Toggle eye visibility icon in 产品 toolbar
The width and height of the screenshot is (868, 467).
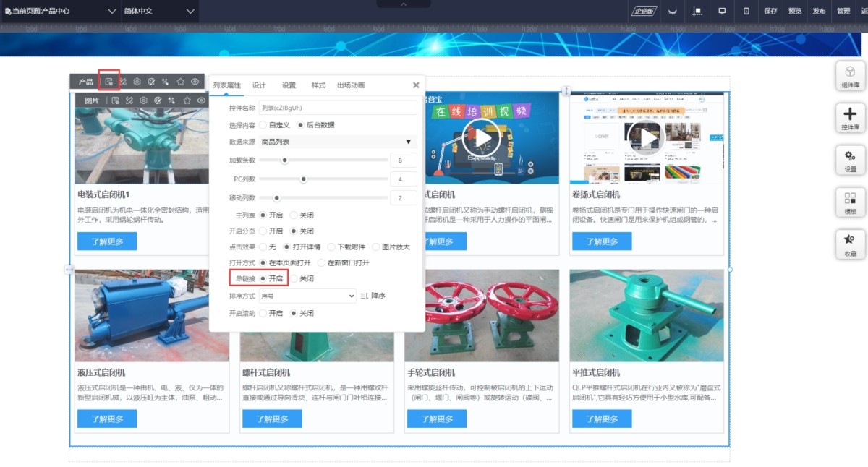click(x=195, y=82)
